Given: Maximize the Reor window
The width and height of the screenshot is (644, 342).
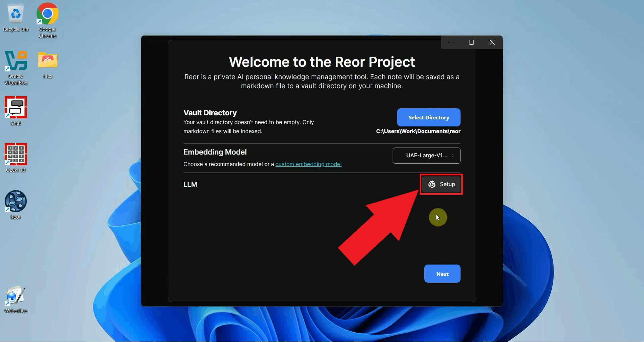Looking at the screenshot, I should click(x=471, y=42).
